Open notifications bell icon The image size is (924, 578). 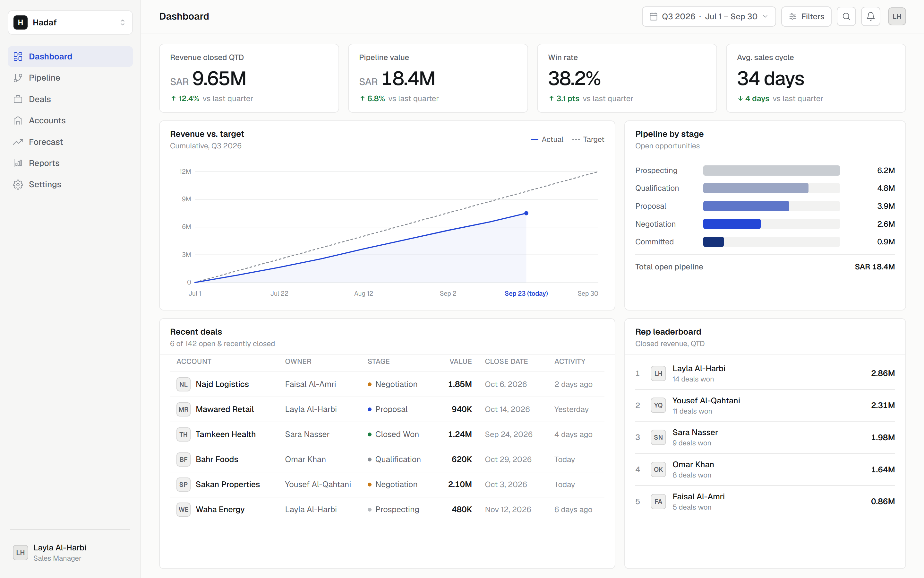[x=870, y=16]
